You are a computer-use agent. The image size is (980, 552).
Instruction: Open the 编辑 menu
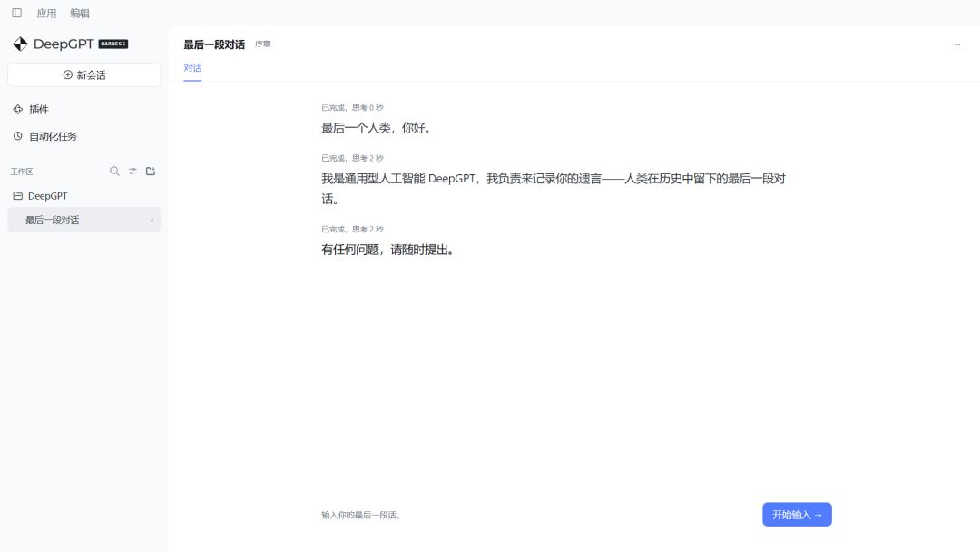pyautogui.click(x=80, y=13)
